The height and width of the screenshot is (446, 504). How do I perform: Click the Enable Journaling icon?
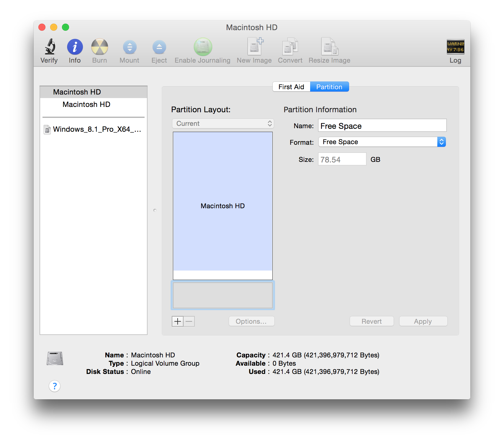(x=203, y=47)
